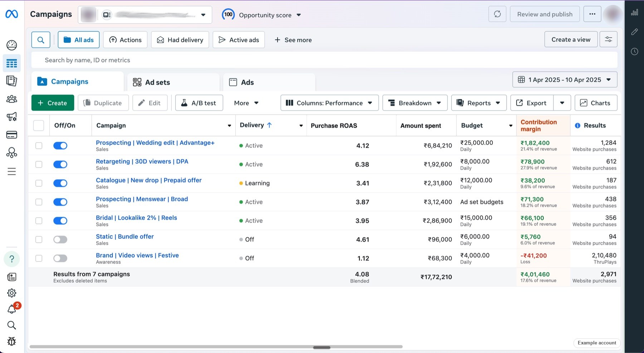Image resolution: width=644 pixels, height=353 pixels.
Task: Open the campaigns table grid icon in sidebar
Action: pos(11,64)
